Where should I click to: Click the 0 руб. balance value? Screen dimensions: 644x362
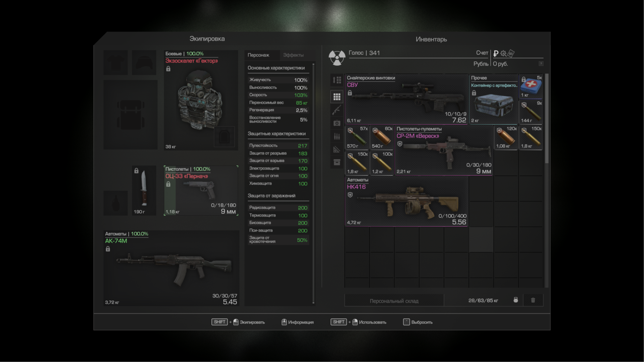(500, 64)
